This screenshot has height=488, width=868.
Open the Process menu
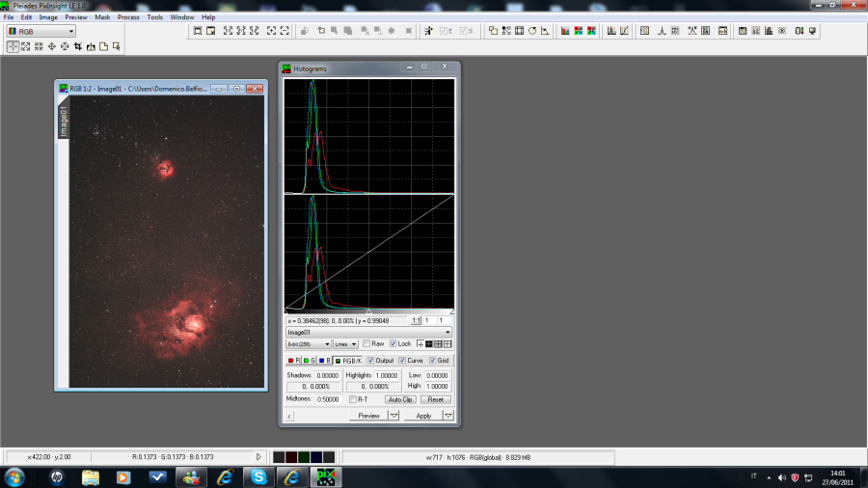pyautogui.click(x=128, y=17)
